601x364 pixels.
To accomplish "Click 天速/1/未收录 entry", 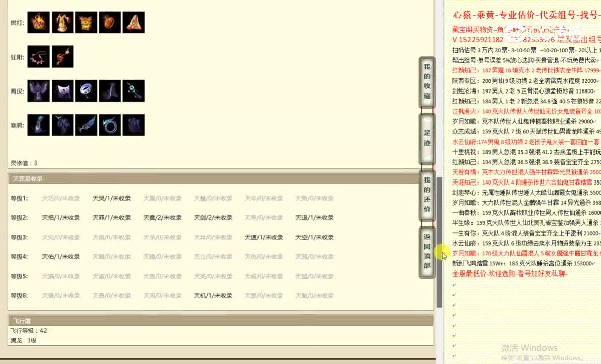I will point(264,237).
